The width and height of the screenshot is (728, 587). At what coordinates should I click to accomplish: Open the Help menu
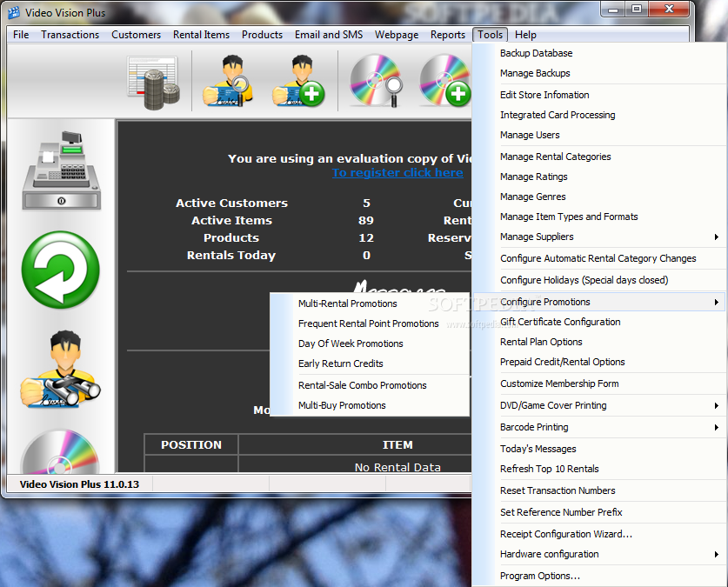[x=525, y=35]
